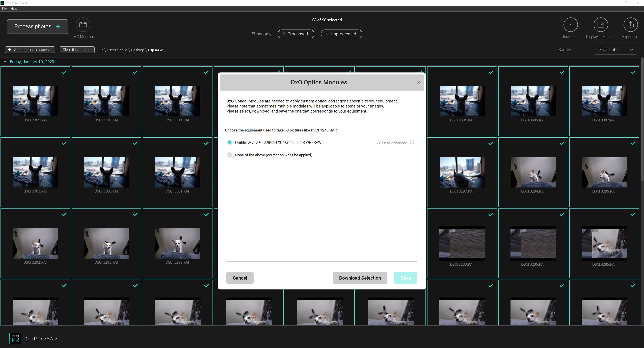Image resolution: width=644 pixels, height=348 pixels.
Task: Select the DSCF3293.RAF thumbnail
Action: click(x=106, y=243)
